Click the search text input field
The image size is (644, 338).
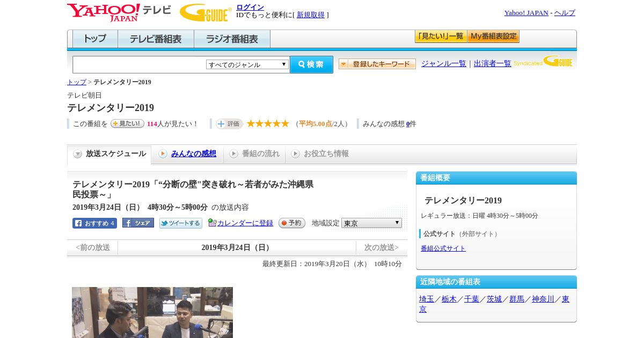(x=140, y=64)
